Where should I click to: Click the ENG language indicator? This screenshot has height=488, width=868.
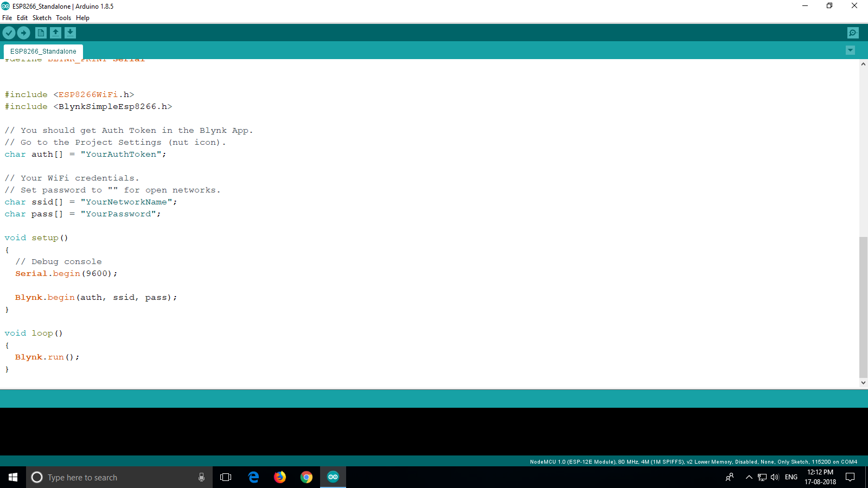(792, 477)
